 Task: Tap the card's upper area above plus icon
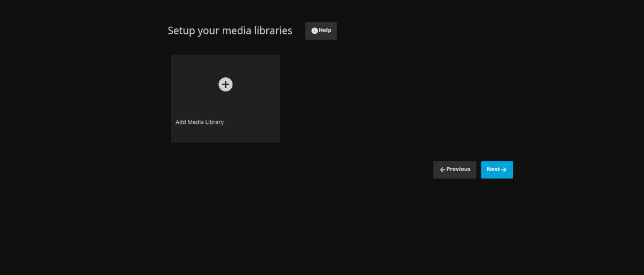[225, 64]
